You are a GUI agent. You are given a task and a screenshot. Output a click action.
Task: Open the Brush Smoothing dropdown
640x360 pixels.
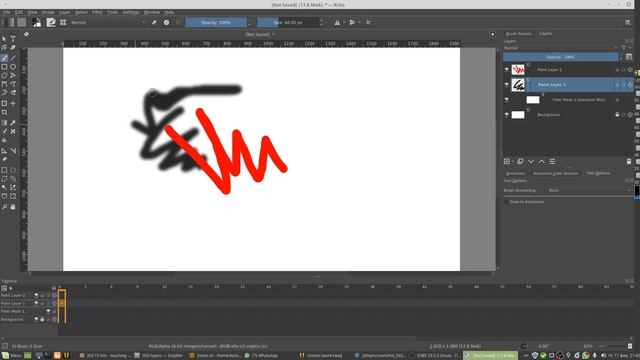(589, 190)
